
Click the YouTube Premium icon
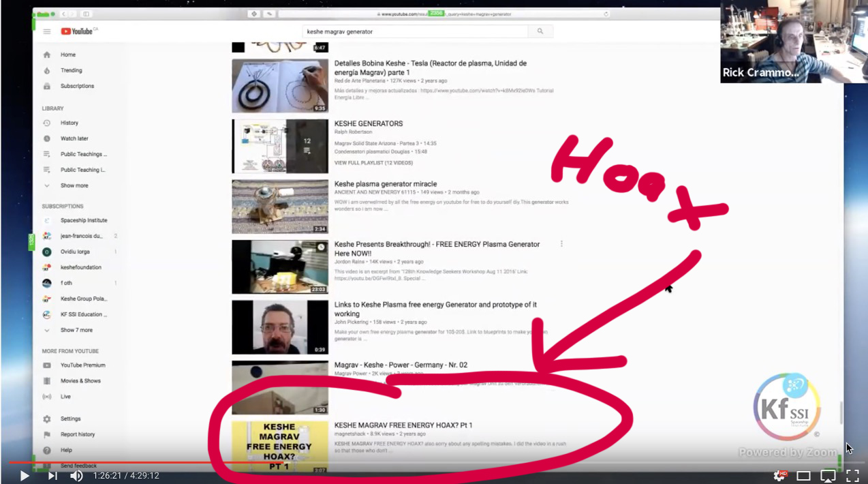[x=47, y=365]
